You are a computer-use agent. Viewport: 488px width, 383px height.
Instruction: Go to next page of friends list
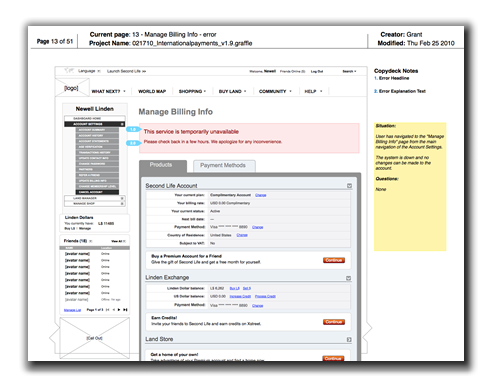(119, 310)
